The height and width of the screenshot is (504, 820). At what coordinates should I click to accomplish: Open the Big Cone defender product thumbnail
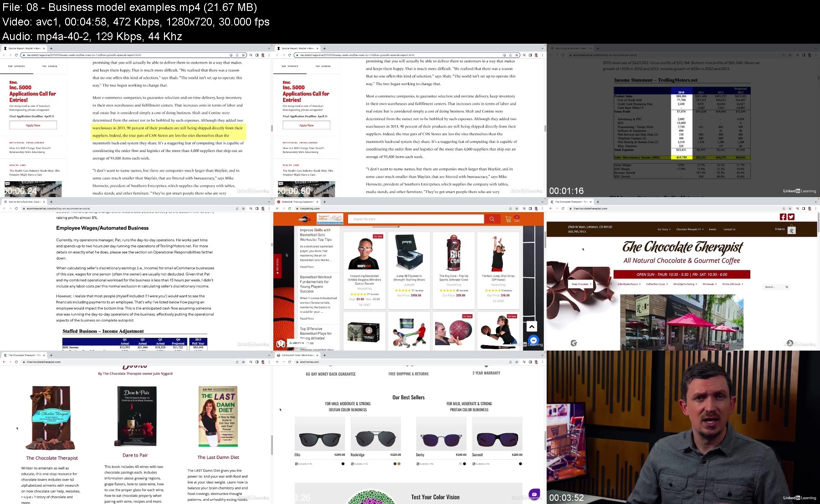(453, 253)
